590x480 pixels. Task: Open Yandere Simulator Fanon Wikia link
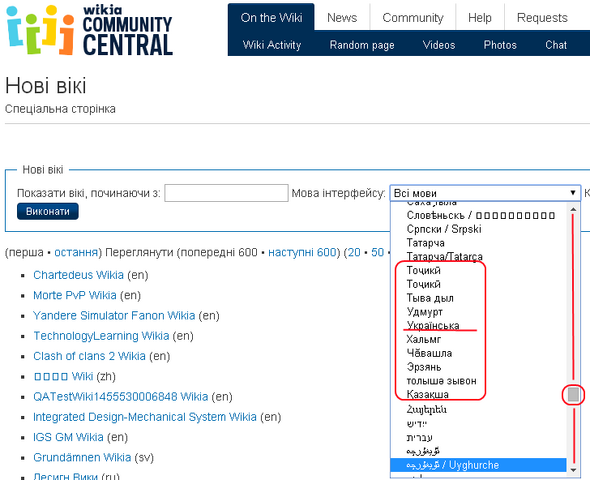click(114, 315)
